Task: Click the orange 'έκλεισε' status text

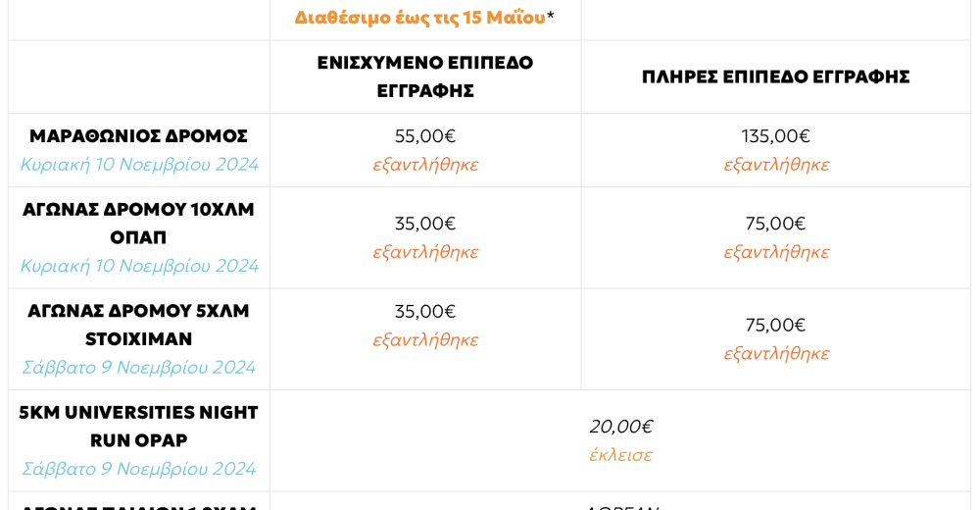Action: click(620, 455)
